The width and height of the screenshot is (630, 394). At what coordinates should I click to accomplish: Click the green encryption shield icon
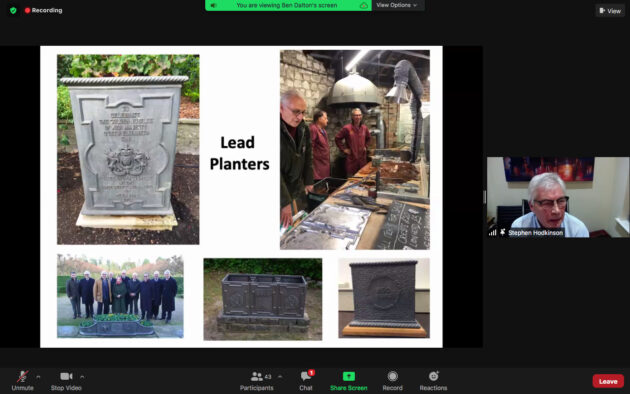[13, 10]
